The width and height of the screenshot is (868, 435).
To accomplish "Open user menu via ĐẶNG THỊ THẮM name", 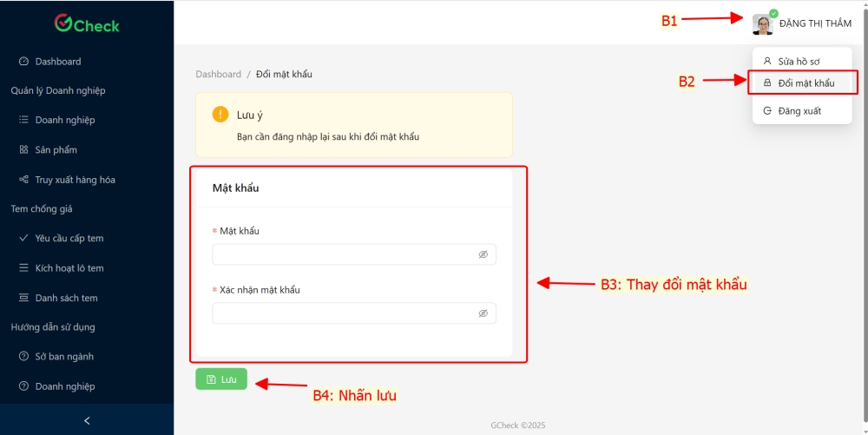I will [815, 23].
